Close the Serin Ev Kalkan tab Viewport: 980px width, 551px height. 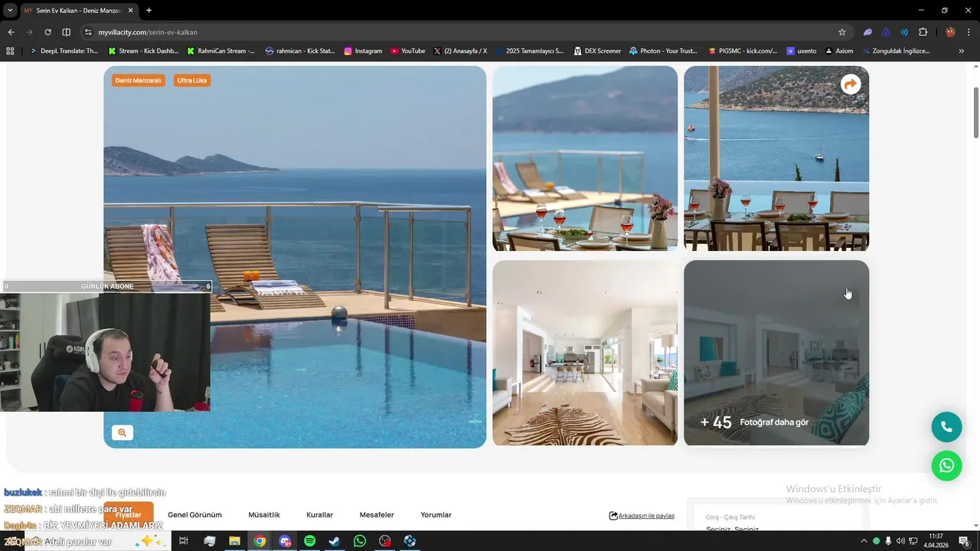(129, 11)
